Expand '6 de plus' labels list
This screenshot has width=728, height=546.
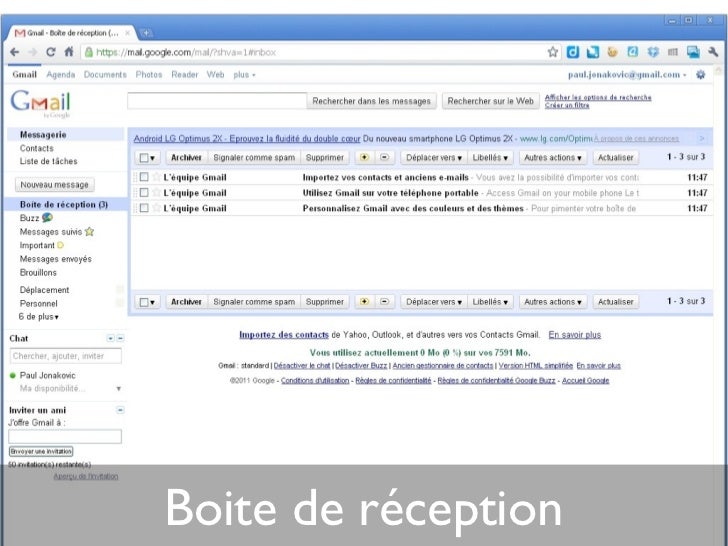[x=39, y=317]
